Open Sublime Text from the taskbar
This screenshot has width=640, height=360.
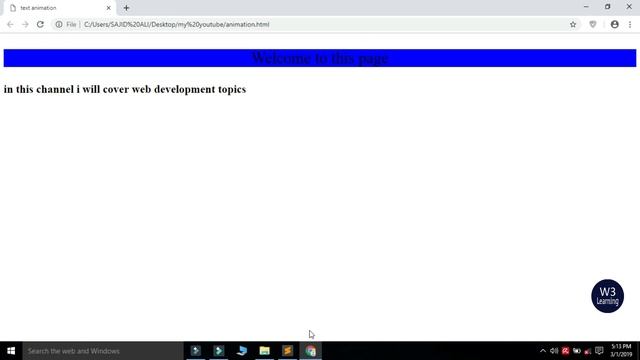coord(287,351)
